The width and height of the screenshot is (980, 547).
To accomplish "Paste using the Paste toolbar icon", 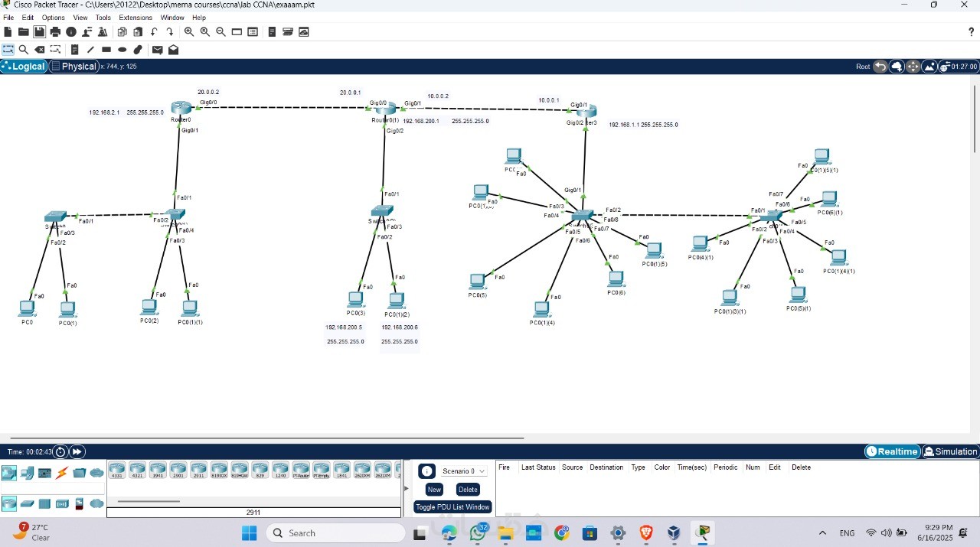I will [138, 32].
